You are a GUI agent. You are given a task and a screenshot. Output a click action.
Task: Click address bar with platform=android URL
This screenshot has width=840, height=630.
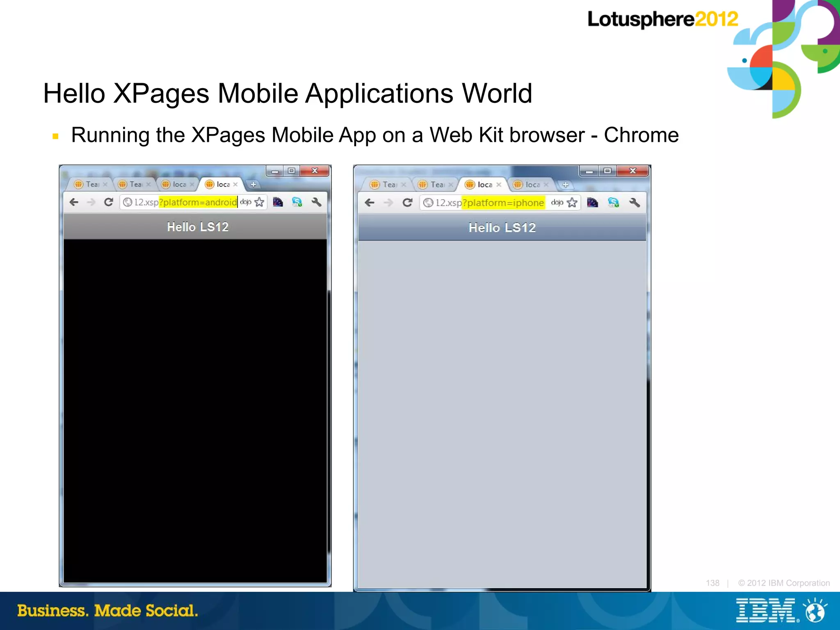(194, 202)
